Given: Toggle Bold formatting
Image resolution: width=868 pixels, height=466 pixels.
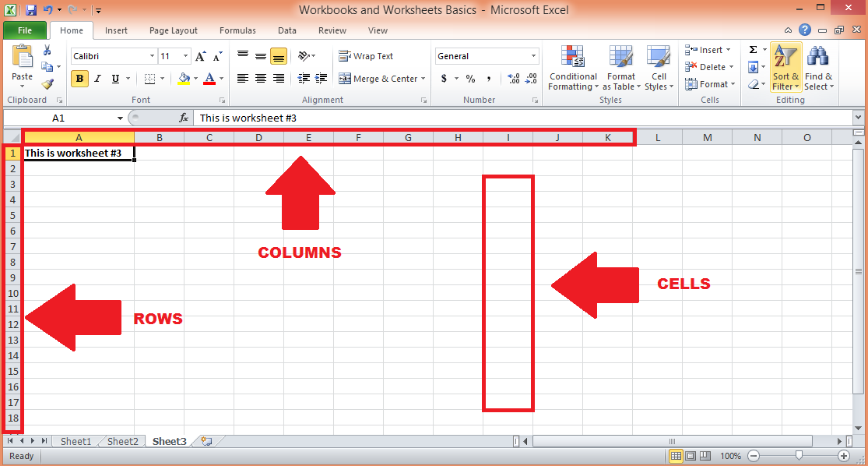Looking at the screenshot, I should click(79, 79).
